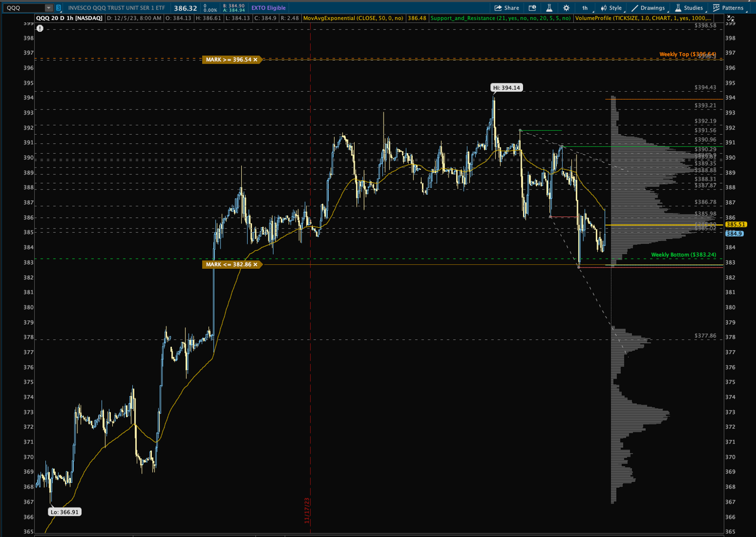Click the QQQ symbol input field

click(x=24, y=8)
